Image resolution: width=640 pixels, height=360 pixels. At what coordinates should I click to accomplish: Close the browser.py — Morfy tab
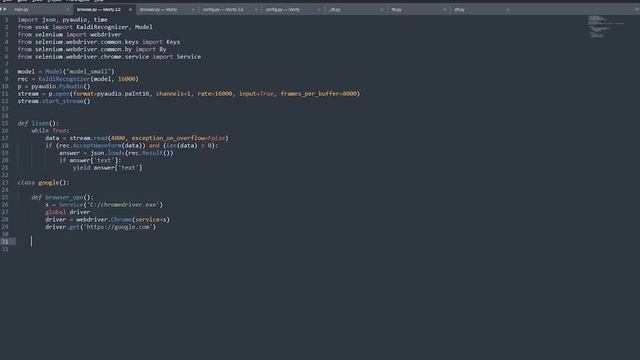pyautogui.click(x=193, y=9)
